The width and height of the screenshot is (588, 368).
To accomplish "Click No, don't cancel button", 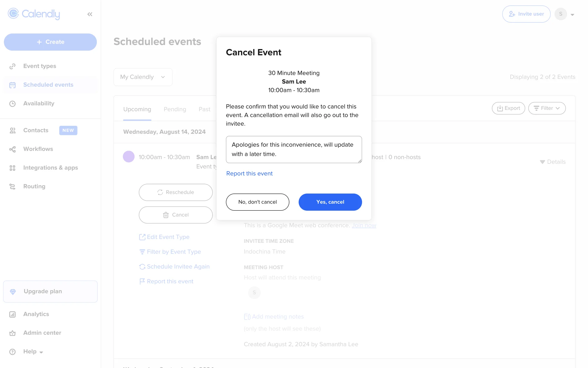I will [258, 202].
